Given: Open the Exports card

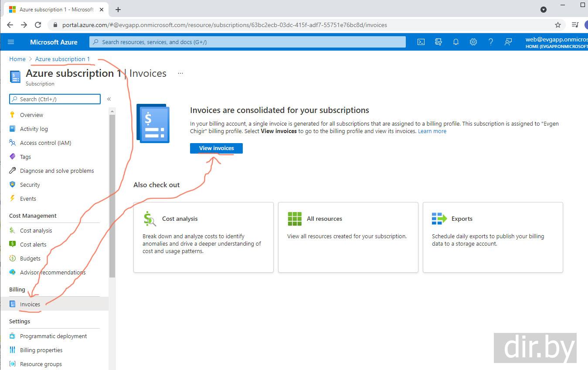Looking at the screenshot, I should pyautogui.click(x=493, y=237).
